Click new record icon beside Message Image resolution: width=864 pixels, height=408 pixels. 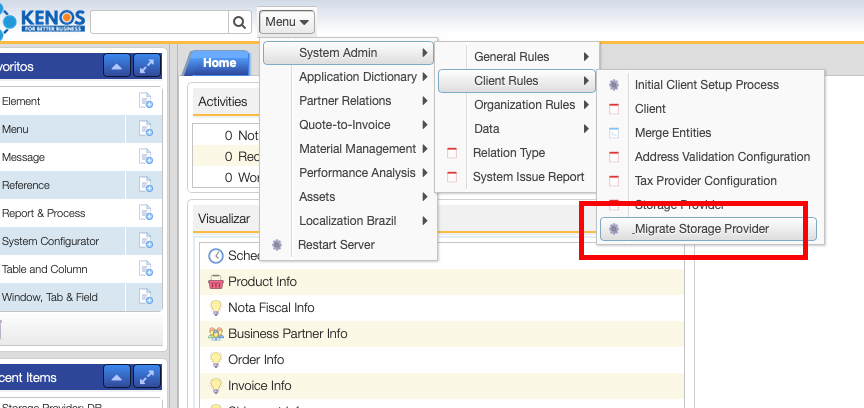146,157
